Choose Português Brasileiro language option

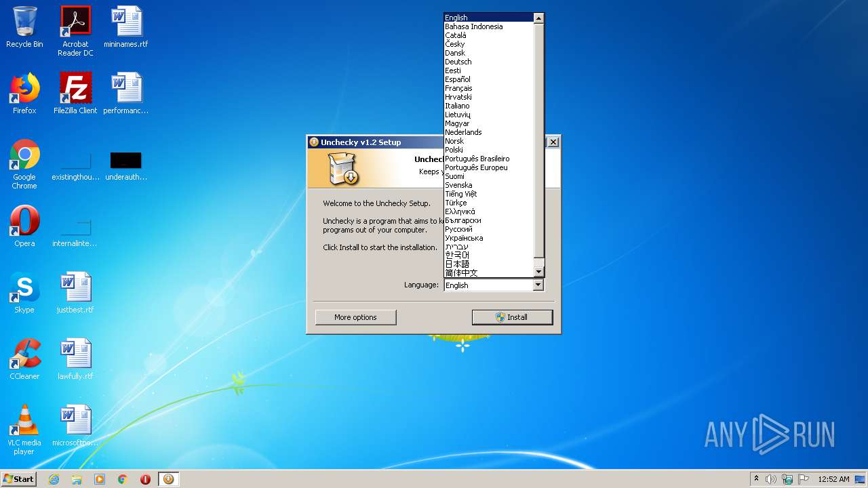[488, 159]
